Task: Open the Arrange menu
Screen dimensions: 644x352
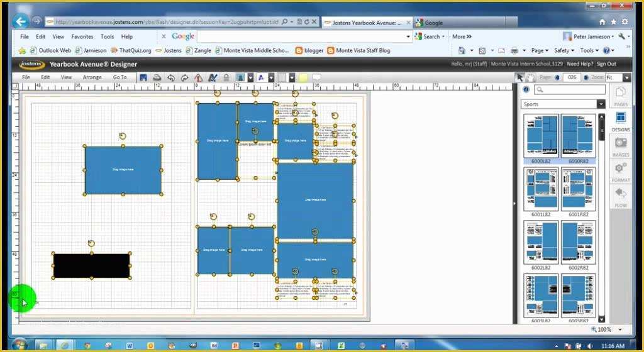Action: 92,77
